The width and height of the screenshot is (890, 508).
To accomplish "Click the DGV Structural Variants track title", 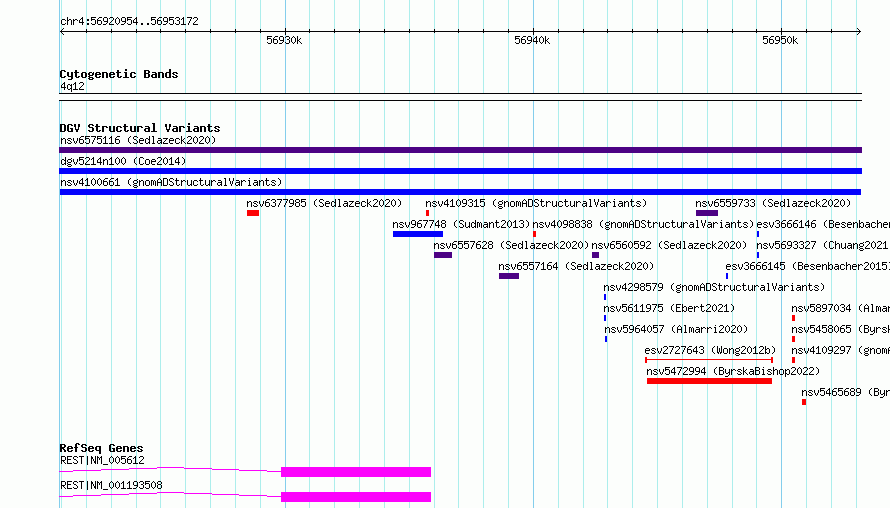I will click(x=140, y=128).
